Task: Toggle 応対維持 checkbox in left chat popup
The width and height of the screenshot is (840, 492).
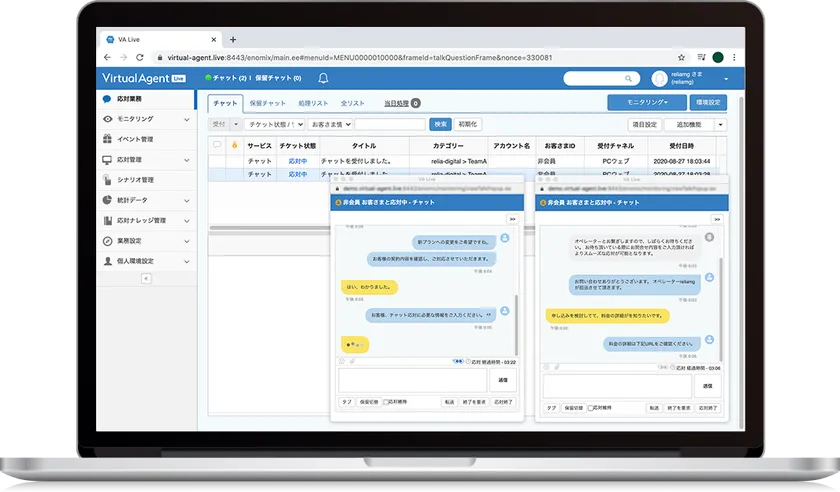Action: point(386,402)
